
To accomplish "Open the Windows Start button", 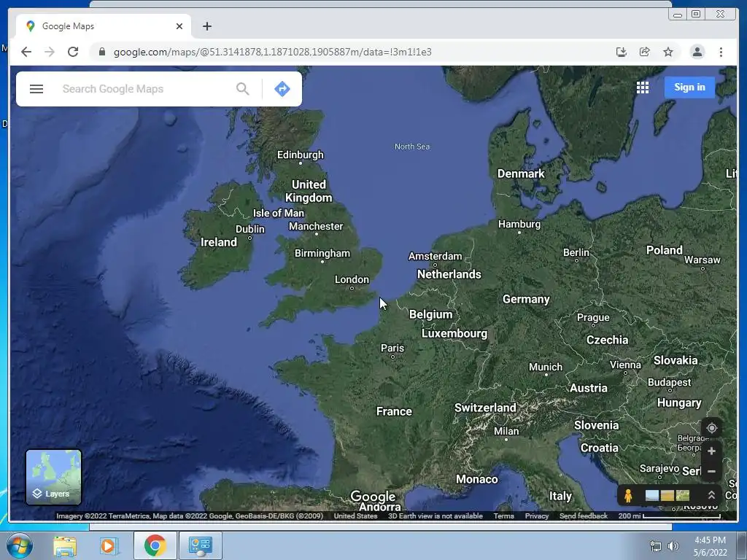I will coord(18,545).
